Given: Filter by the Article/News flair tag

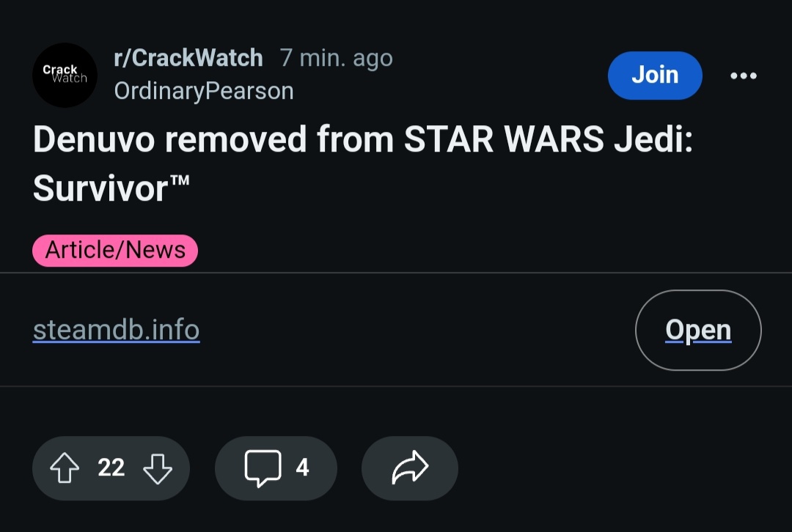Looking at the screenshot, I should click(x=115, y=251).
